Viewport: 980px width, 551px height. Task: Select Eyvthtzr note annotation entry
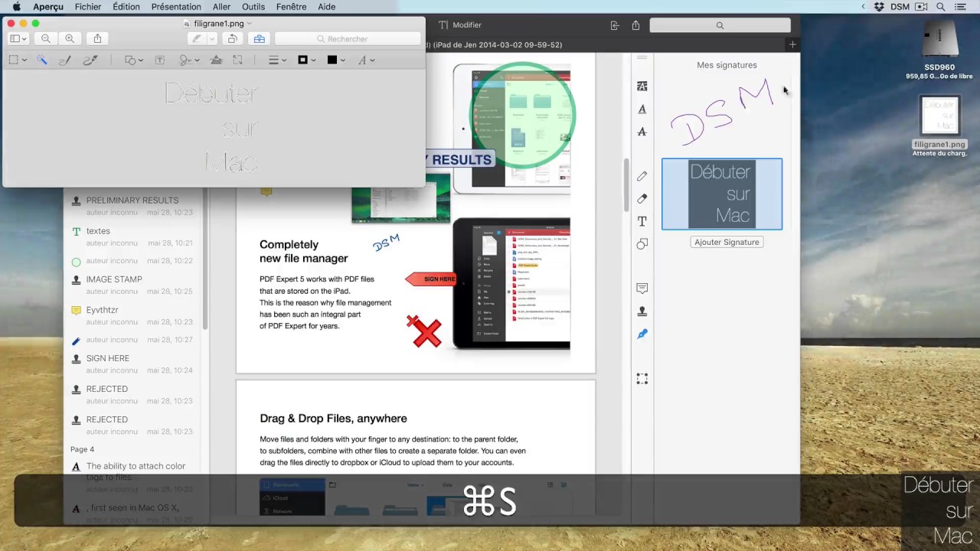click(x=132, y=315)
